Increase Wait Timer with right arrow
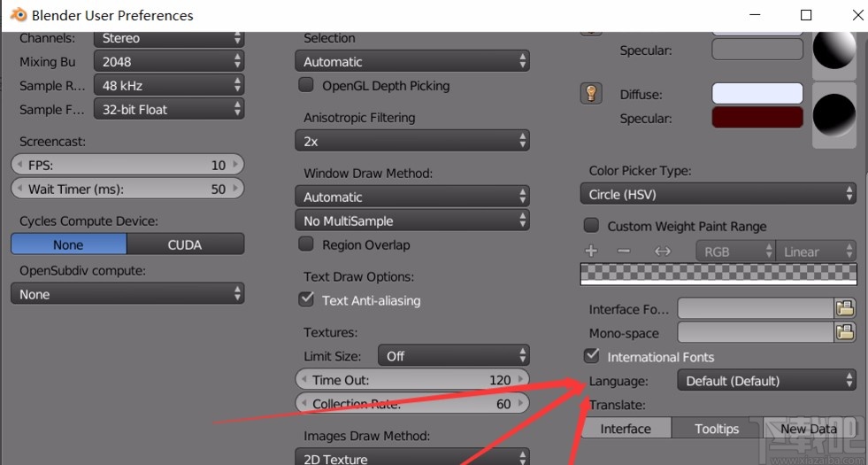Screen dimensions: 868x465 [235, 189]
